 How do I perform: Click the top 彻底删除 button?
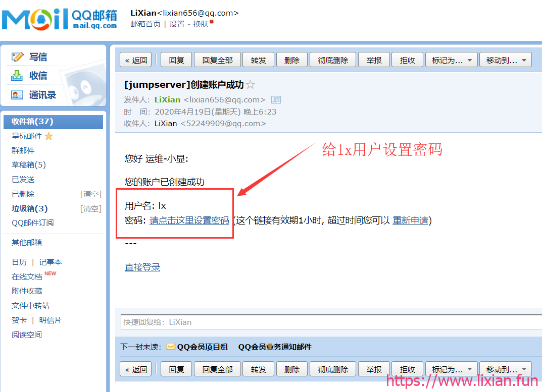point(333,60)
